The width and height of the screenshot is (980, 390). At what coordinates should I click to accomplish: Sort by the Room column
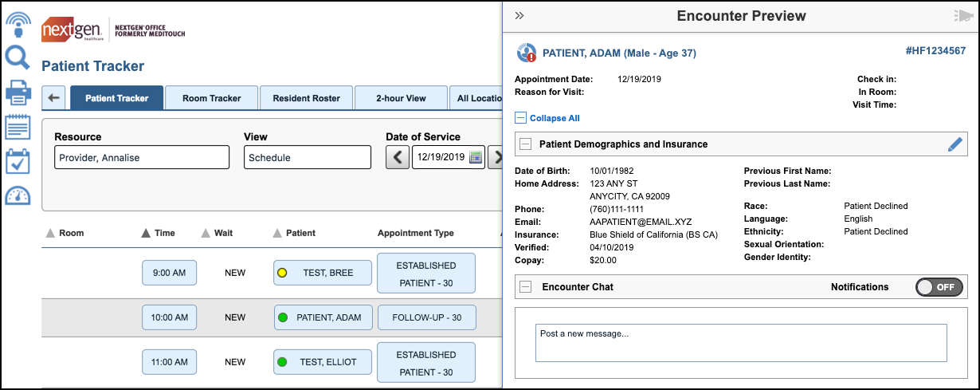click(65, 233)
